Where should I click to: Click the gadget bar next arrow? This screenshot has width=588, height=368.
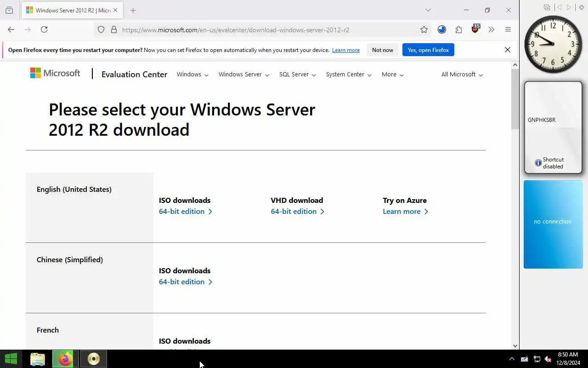click(x=569, y=7)
